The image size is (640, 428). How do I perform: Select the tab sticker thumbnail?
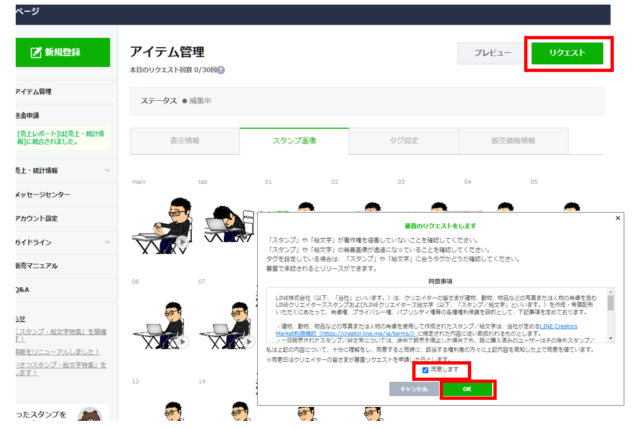pyautogui.click(x=229, y=224)
